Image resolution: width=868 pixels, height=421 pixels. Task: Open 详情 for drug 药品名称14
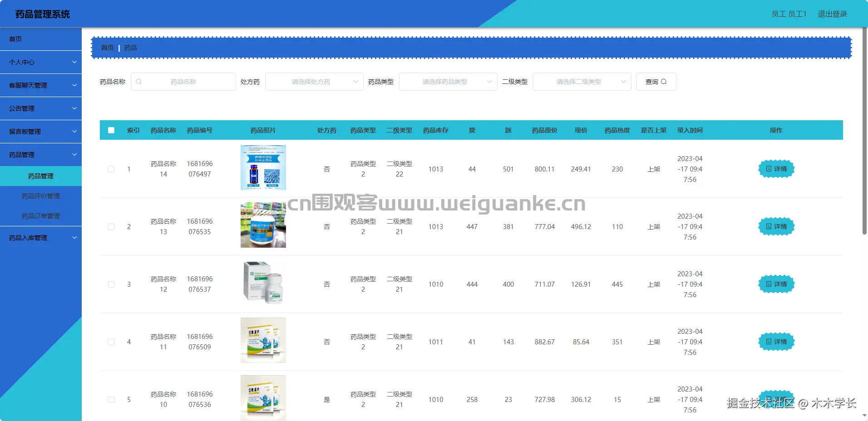click(x=776, y=169)
